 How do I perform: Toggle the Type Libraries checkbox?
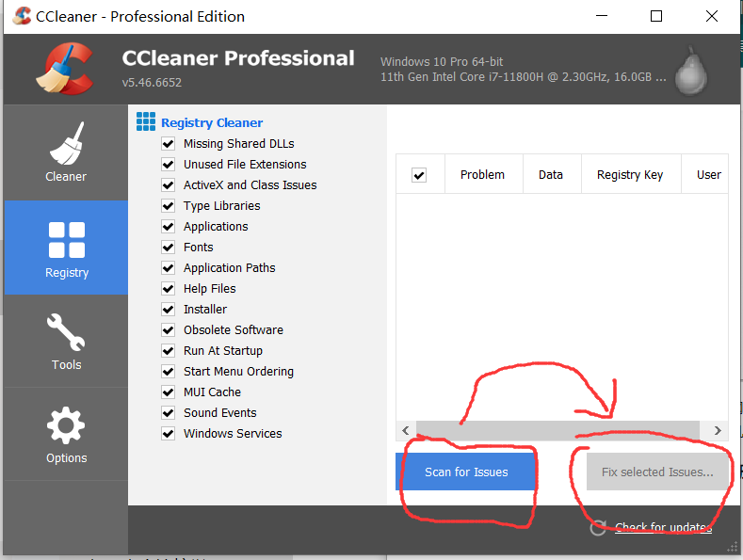click(169, 205)
